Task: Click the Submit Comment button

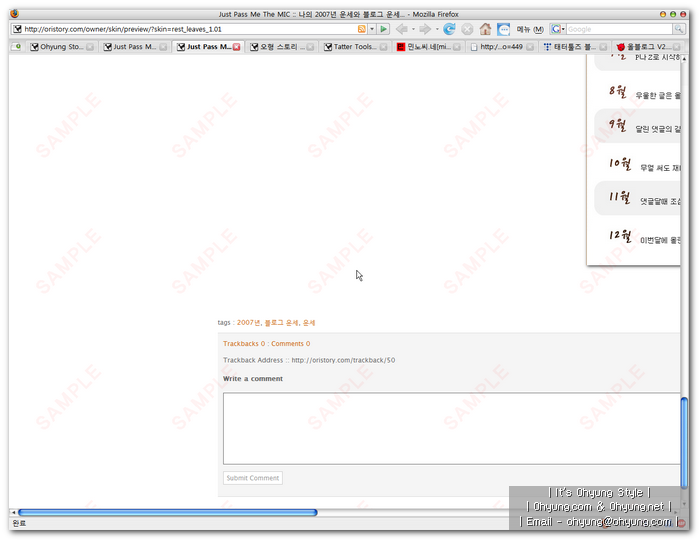Action: (253, 478)
